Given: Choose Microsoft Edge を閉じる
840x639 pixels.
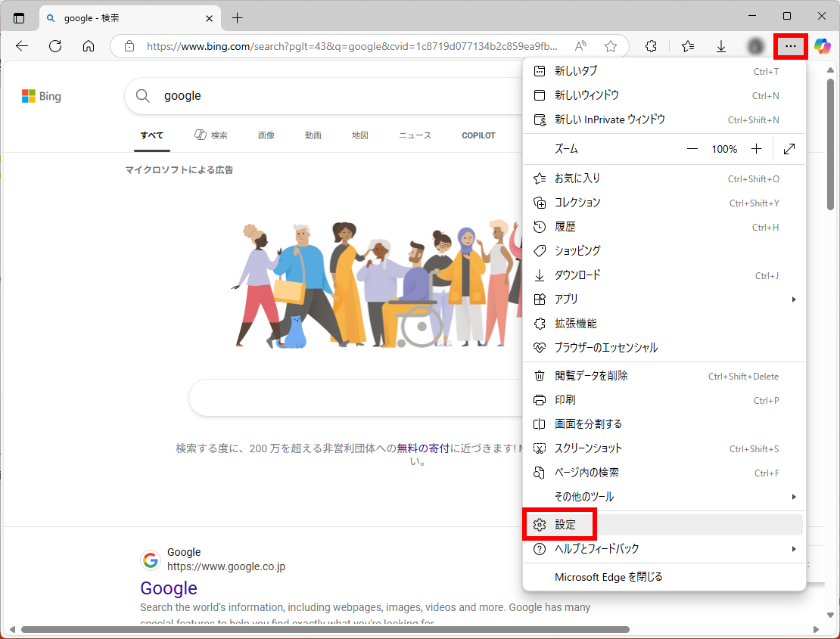Looking at the screenshot, I should click(664, 577).
